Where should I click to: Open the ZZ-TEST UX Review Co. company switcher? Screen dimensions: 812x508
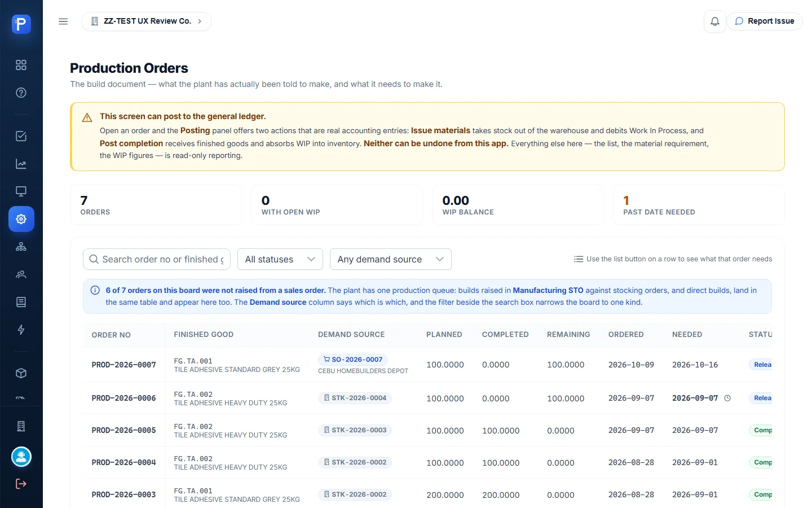(x=147, y=21)
